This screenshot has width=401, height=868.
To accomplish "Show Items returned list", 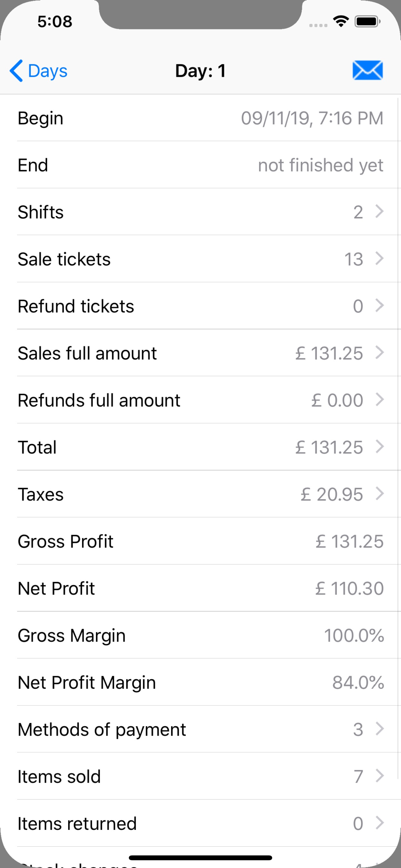I will click(x=200, y=823).
